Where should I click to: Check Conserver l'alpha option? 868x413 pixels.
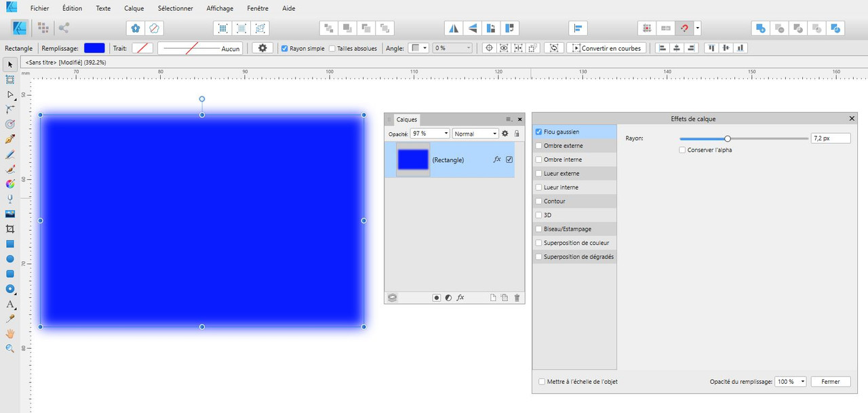[x=682, y=150]
